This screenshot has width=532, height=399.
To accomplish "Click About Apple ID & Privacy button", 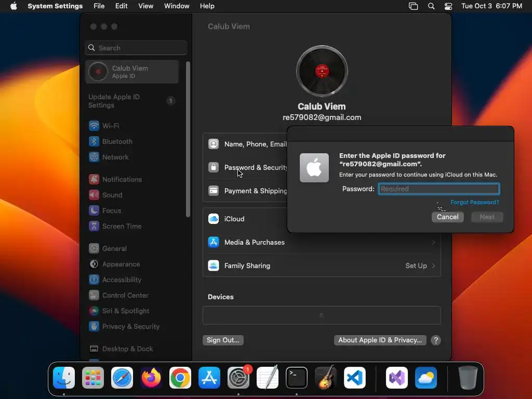I will [x=380, y=340].
